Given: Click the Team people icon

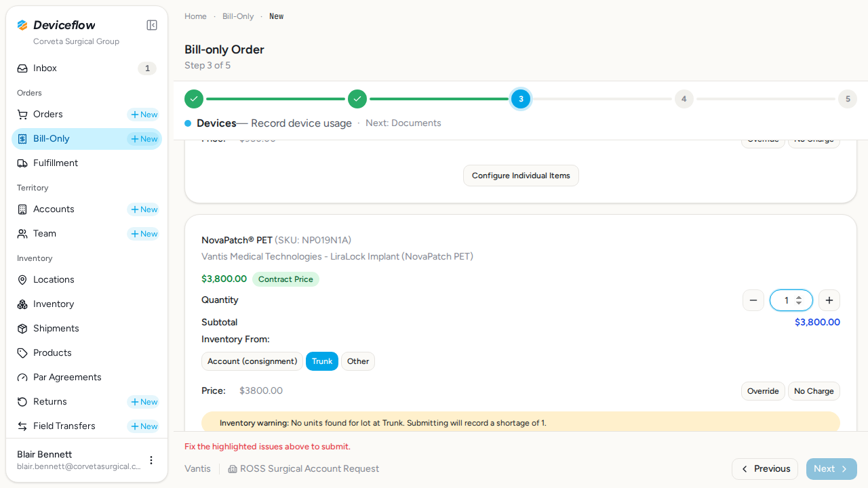Looking at the screenshot, I should tap(22, 234).
